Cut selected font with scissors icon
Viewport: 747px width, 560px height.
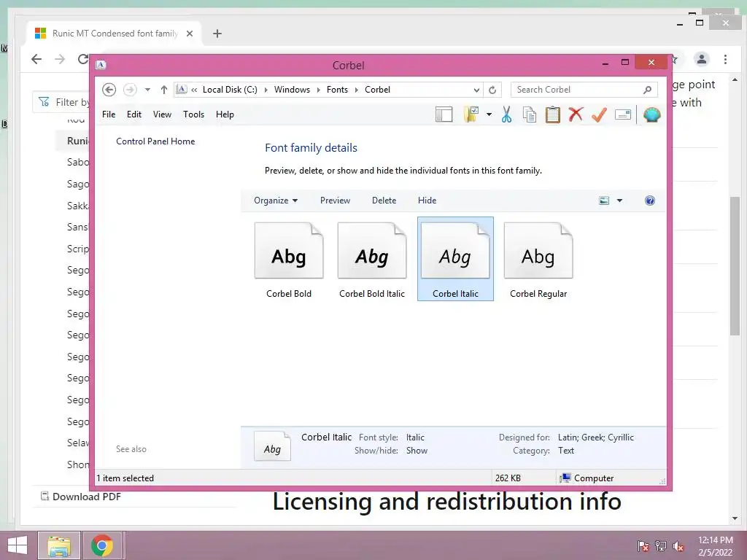[506, 114]
